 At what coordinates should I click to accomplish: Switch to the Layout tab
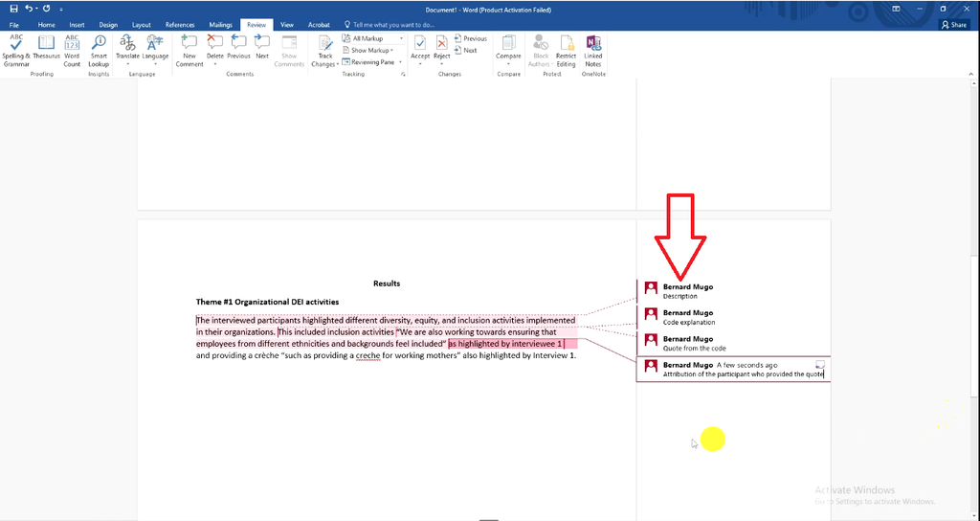pyautogui.click(x=142, y=25)
